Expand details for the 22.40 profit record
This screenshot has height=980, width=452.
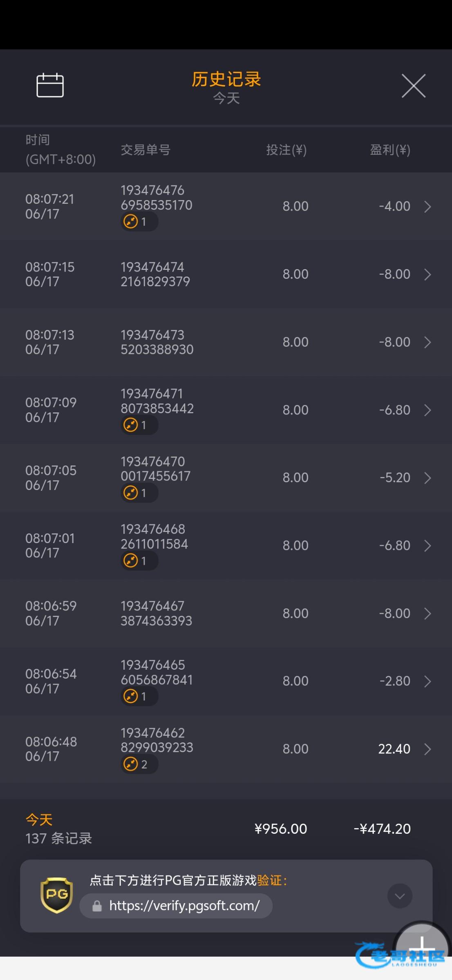[x=427, y=749]
